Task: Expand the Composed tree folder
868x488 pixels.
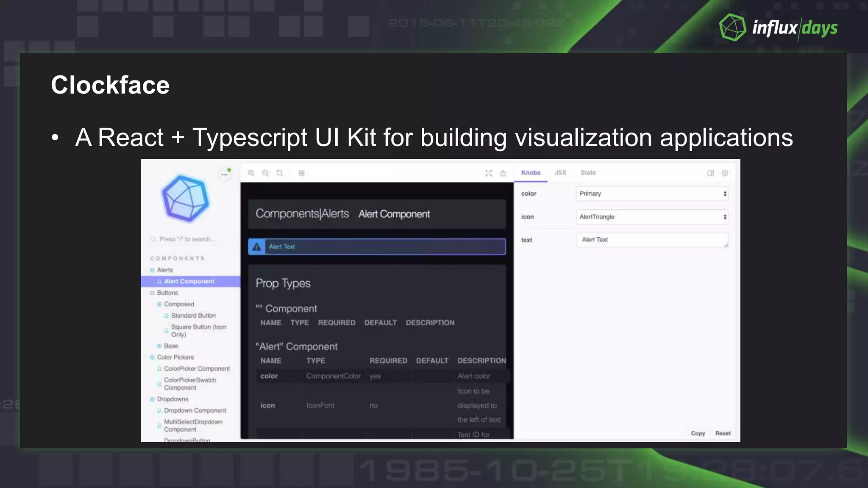Action: coord(178,304)
